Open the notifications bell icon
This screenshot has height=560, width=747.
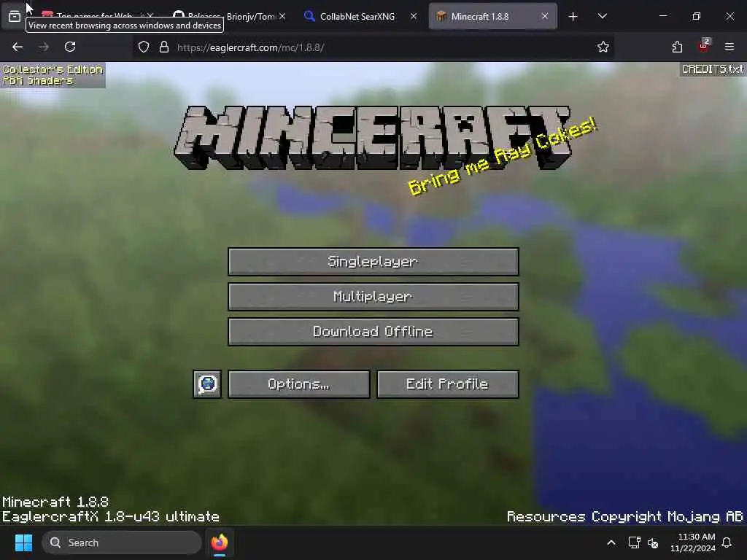tap(727, 542)
